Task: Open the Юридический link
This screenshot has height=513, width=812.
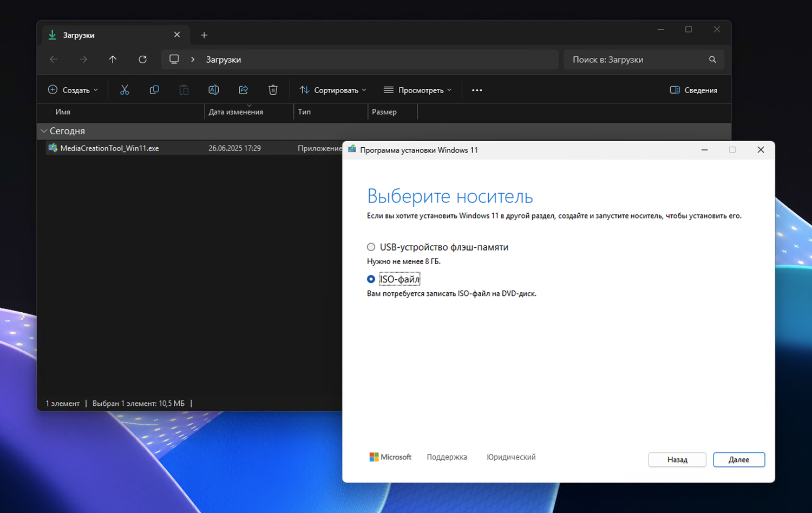Action: [x=511, y=457]
